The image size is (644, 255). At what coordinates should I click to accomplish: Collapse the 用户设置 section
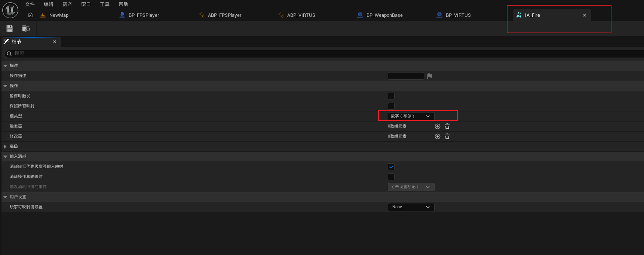coord(5,197)
